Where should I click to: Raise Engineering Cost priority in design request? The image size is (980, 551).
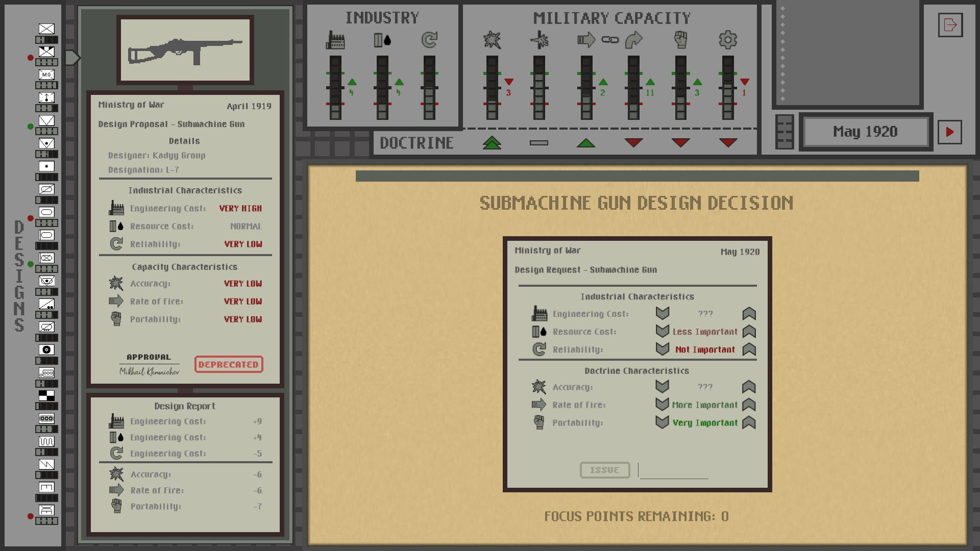pyautogui.click(x=749, y=313)
